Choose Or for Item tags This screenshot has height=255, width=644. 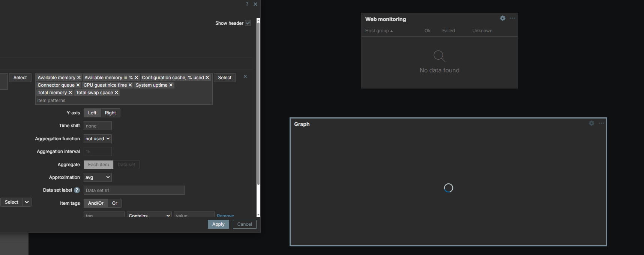pyautogui.click(x=115, y=203)
